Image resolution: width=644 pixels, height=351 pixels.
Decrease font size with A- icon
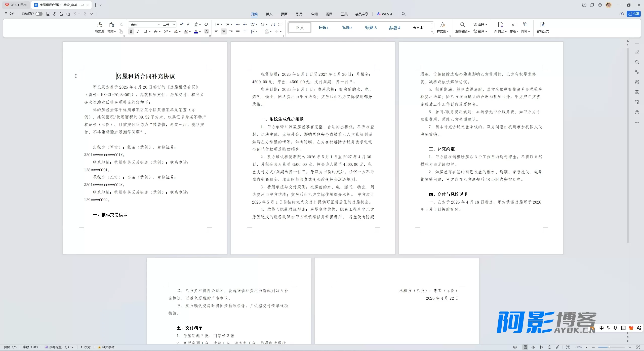point(188,24)
